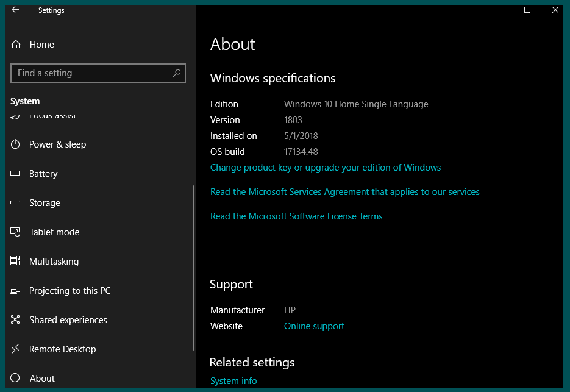The height and width of the screenshot is (392, 570).
Task: Minimize the Settings window
Action: coord(499,10)
